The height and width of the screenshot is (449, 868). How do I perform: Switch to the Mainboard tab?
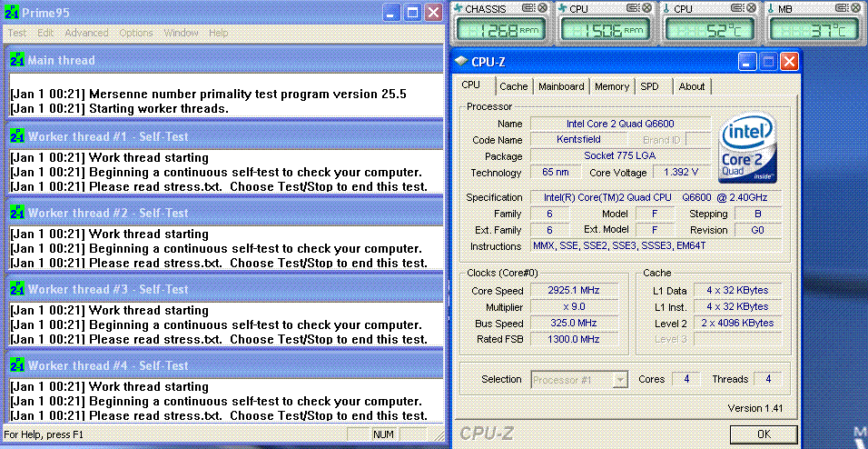(561, 86)
